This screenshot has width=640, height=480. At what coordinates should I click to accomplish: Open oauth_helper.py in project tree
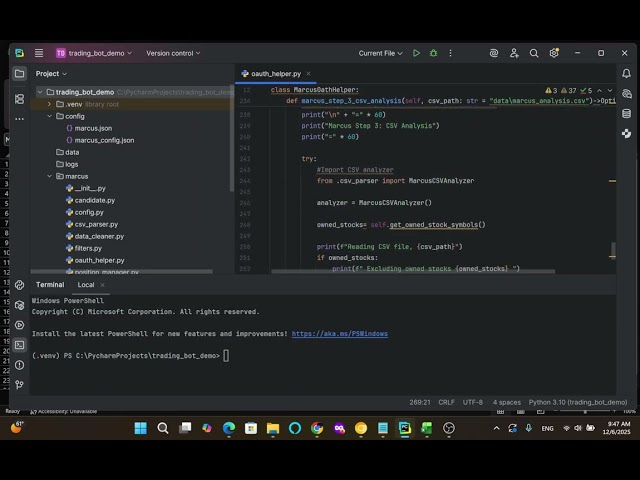click(95, 260)
